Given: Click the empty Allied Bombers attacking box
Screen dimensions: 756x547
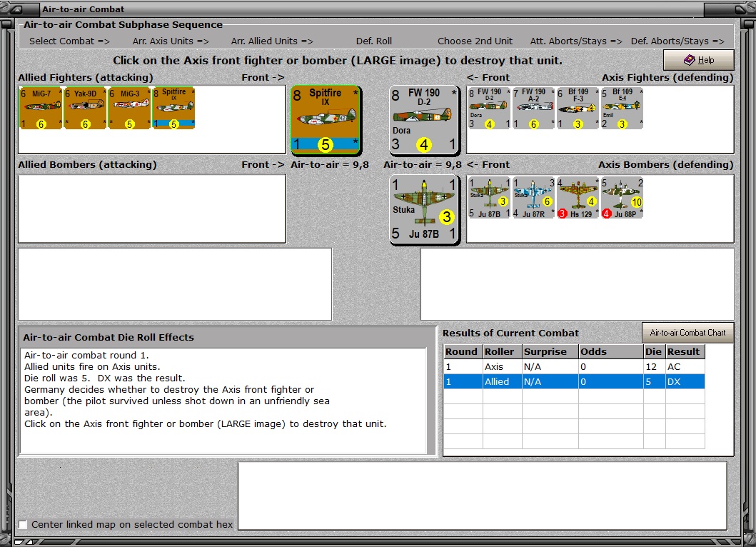Looking at the screenshot, I should pyautogui.click(x=152, y=209).
